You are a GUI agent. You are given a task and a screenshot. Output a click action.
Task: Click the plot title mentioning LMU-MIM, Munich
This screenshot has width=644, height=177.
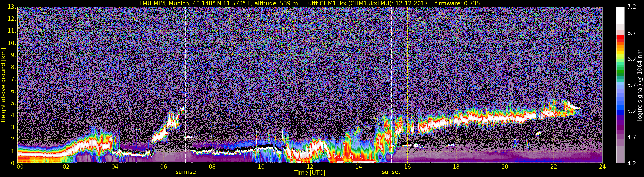pos(309,3)
